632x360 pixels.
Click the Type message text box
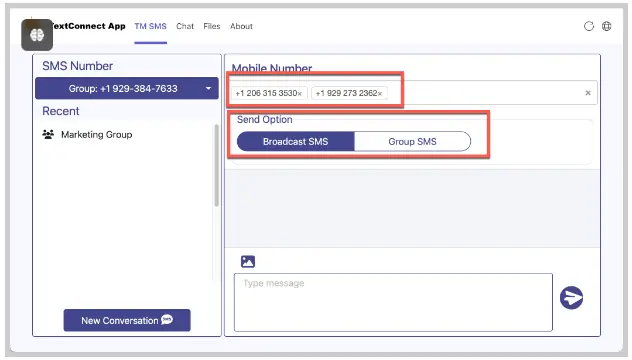[393, 302]
